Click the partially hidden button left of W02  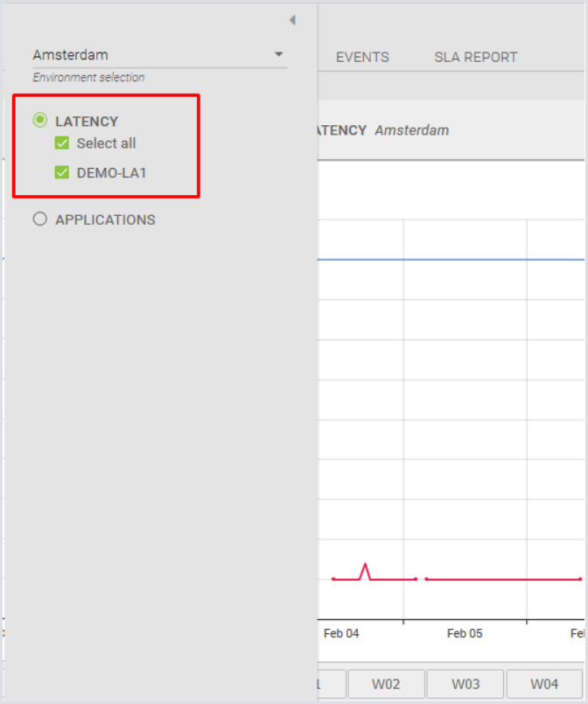point(330,684)
